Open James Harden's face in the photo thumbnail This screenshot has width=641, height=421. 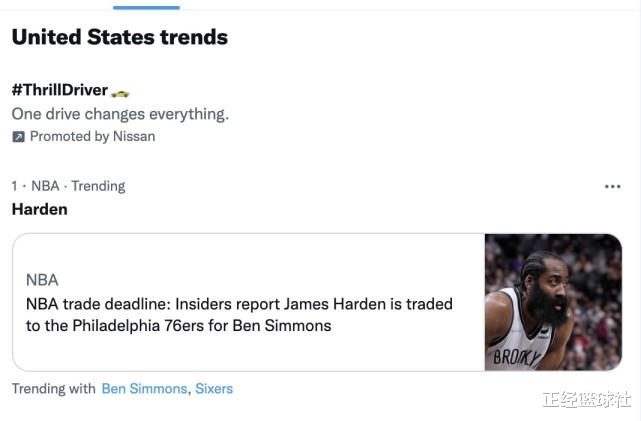pyautogui.click(x=545, y=286)
